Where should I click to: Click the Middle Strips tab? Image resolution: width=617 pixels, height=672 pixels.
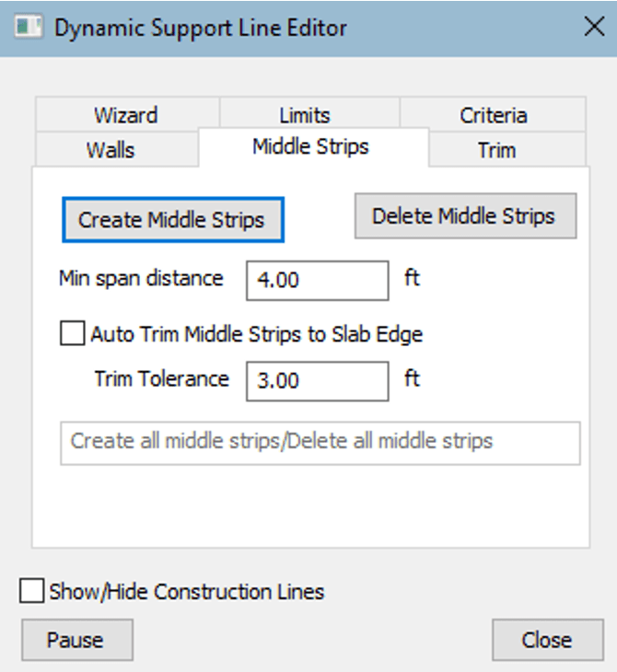point(311,146)
